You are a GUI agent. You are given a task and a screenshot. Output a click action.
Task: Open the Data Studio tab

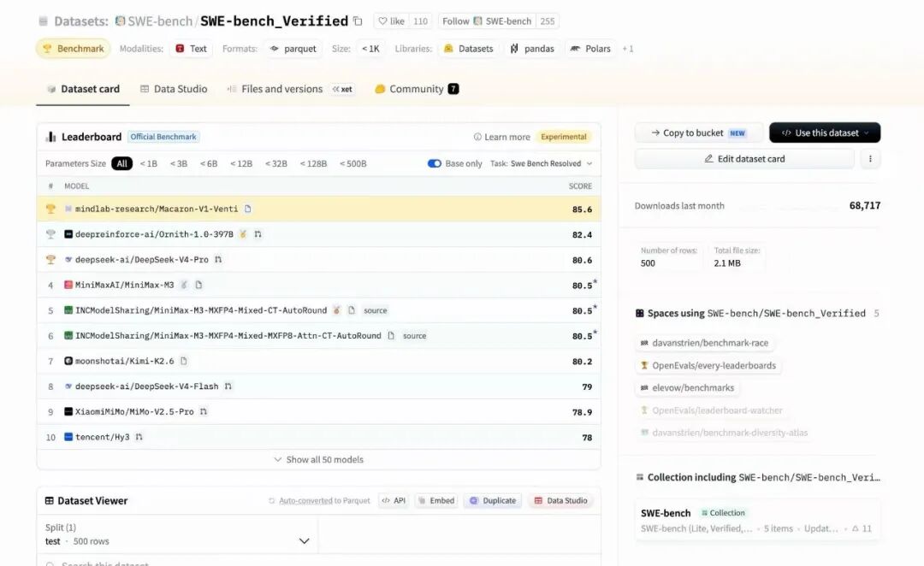[x=174, y=89]
